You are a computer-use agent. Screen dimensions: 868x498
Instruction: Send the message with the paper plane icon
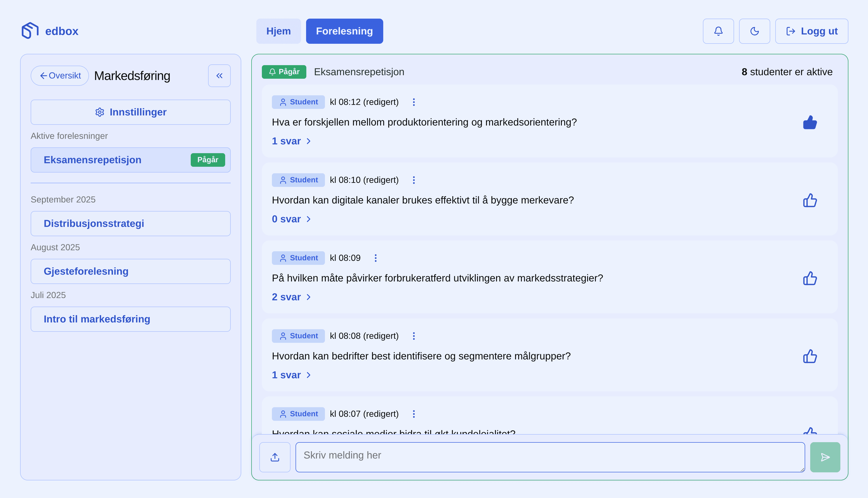(x=825, y=457)
